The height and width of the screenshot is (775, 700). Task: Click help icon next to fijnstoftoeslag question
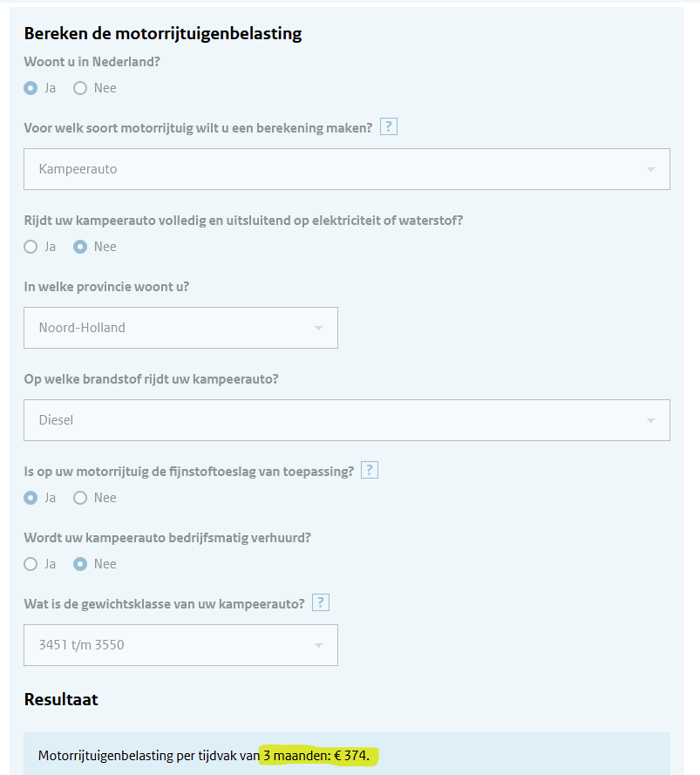(370, 471)
